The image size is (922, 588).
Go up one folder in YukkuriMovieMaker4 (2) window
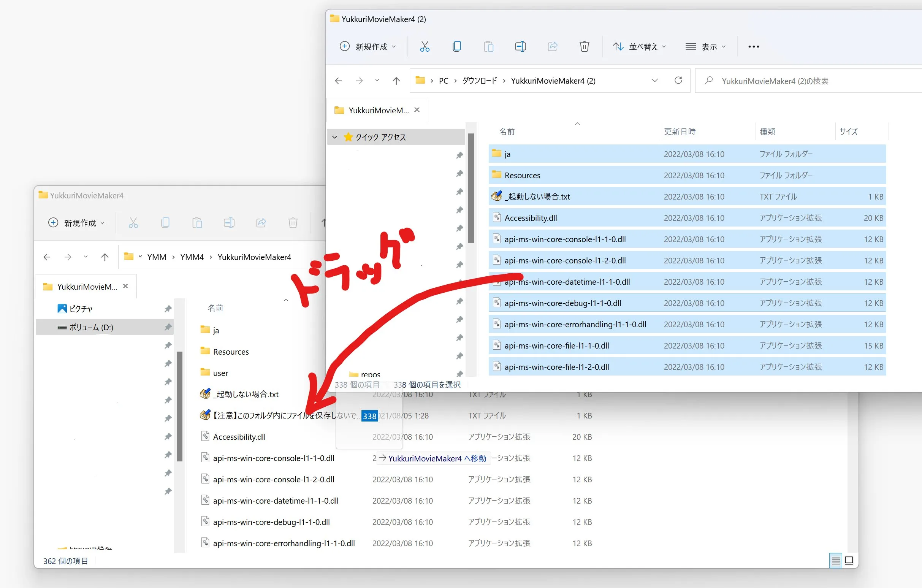pos(396,81)
